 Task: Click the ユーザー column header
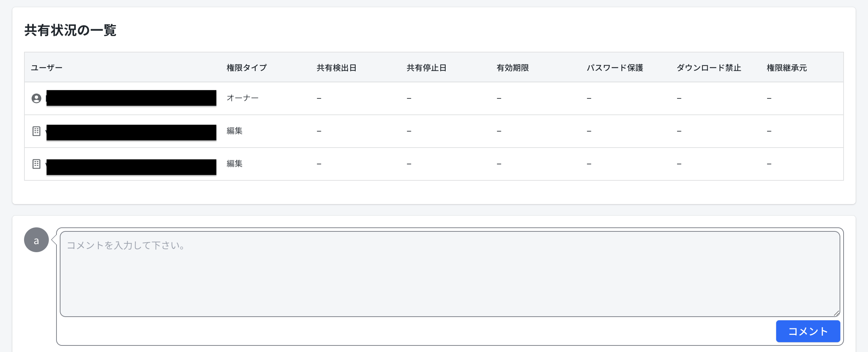pyautogui.click(x=47, y=68)
